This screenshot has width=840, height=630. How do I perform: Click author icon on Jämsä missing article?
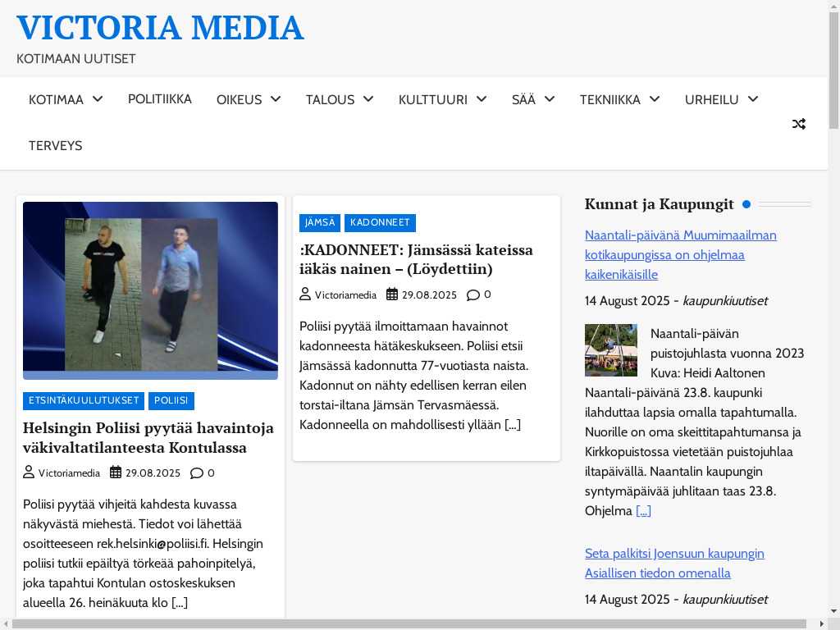click(x=305, y=294)
